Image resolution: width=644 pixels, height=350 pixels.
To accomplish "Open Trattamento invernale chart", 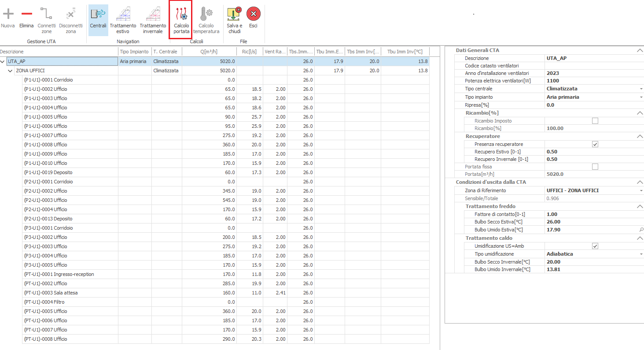I will pyautogui.click(x=153, y=14).
